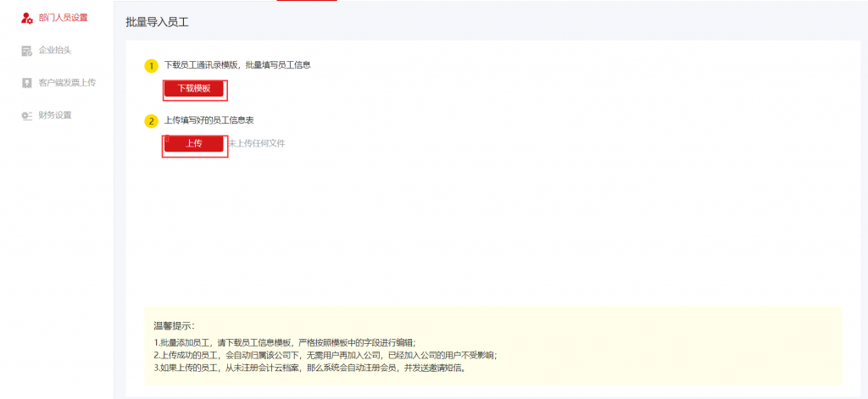This screenshot has width=868, height=399.
Task: Click the 未上传任何文件 status text
Action: pos(256,144)
